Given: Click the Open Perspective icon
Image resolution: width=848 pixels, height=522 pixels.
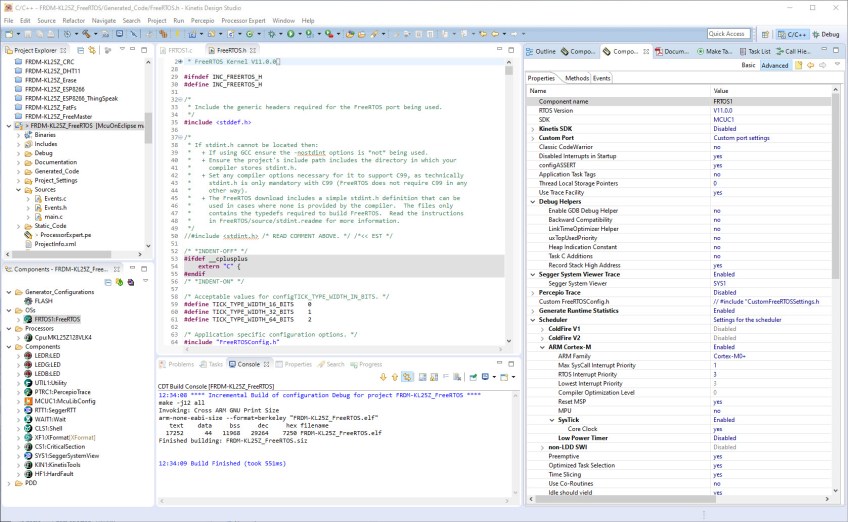Looking at the screenshot, I should [x=765, y=34].
